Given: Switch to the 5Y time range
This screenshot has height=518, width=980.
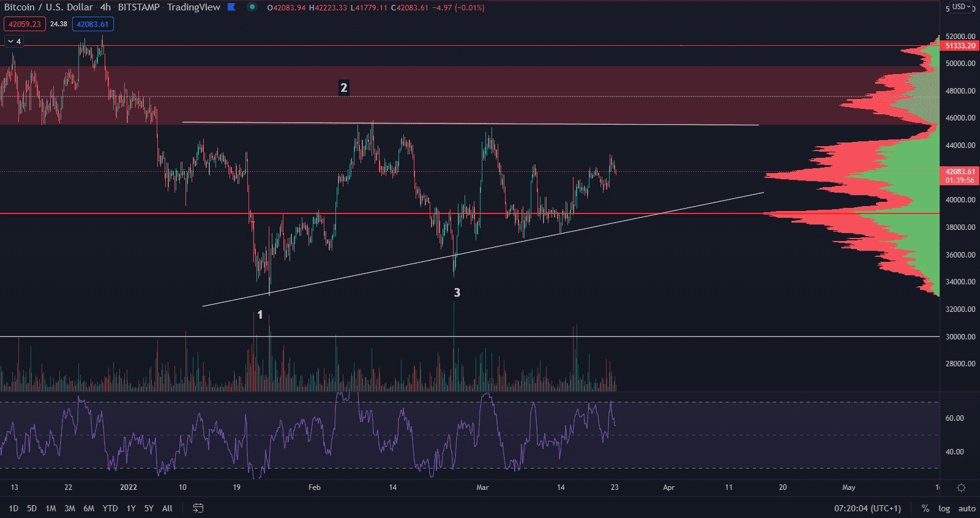Looking at the screenshot, I should tap(149, 508).
